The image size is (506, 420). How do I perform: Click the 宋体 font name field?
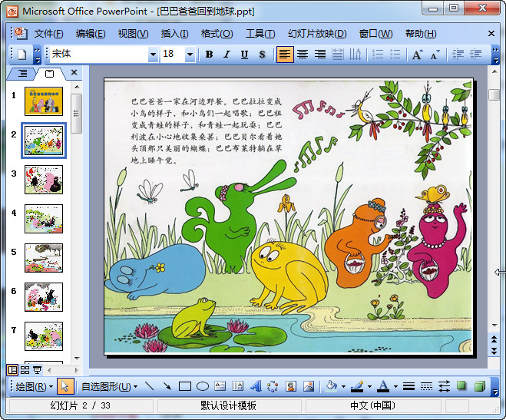coord(99,55)
